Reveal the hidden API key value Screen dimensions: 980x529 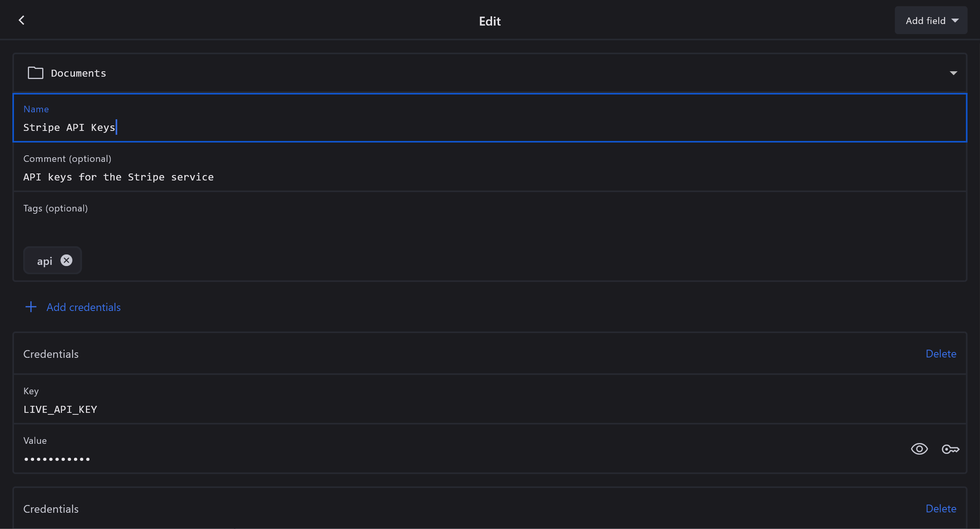pyautogui.click(x=919, y=449)
